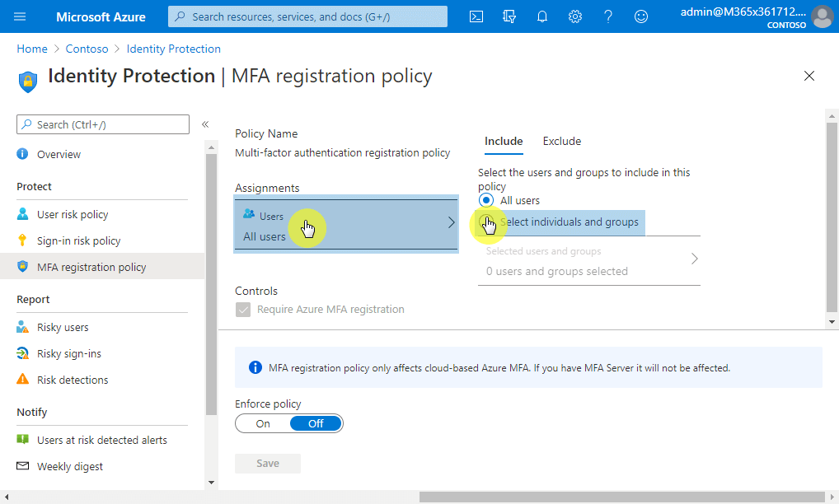Click the magnifier icon in the sidebar search
This screenshot has height=504, width=839.
coord(26,124)
